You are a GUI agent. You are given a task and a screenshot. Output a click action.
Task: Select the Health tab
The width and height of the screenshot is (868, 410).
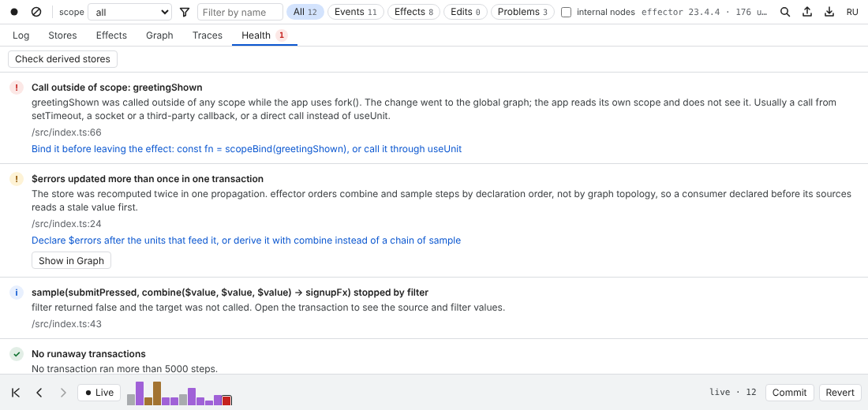264,35
